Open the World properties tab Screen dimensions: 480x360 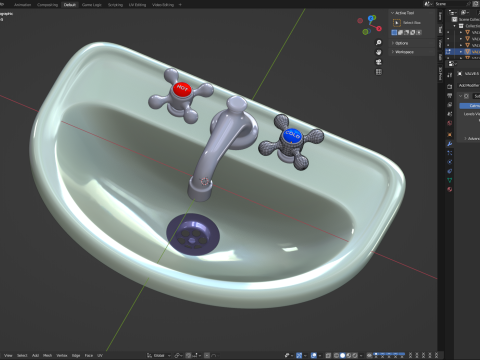coord(450,123)
